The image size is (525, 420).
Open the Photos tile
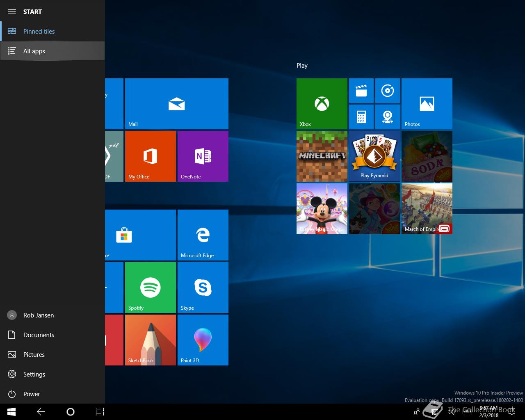tap(427, 104)
